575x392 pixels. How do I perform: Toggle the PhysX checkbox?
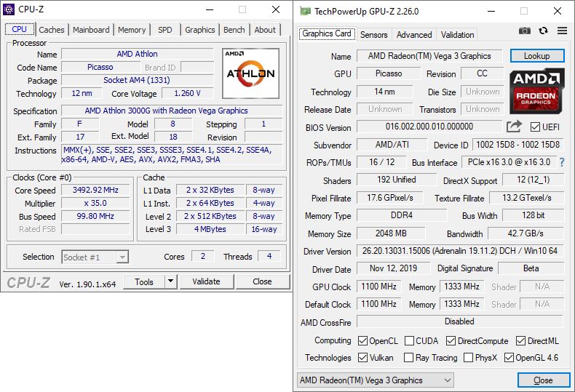pos(468,357)
